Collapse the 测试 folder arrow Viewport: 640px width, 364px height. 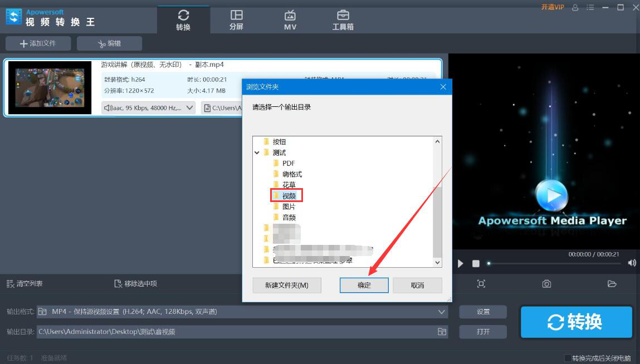tap(257, 153)
